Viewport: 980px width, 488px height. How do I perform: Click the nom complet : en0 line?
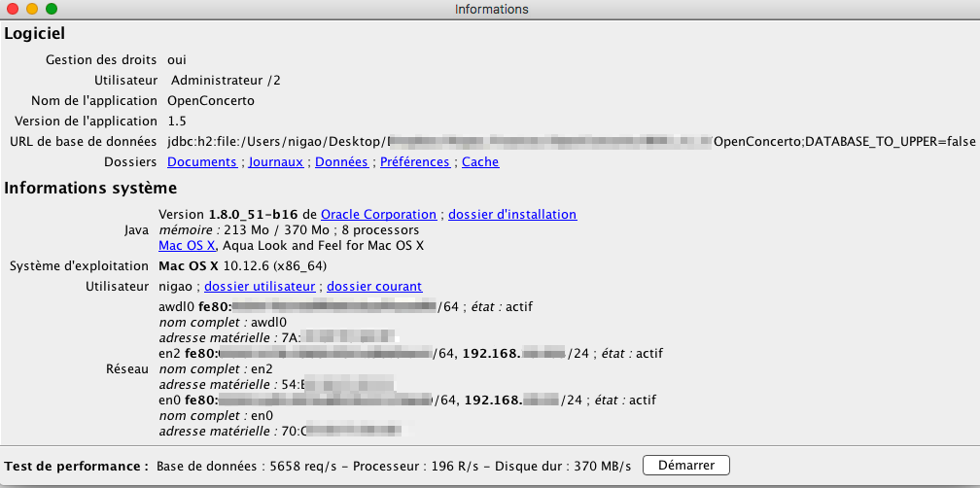coord(216,415)
